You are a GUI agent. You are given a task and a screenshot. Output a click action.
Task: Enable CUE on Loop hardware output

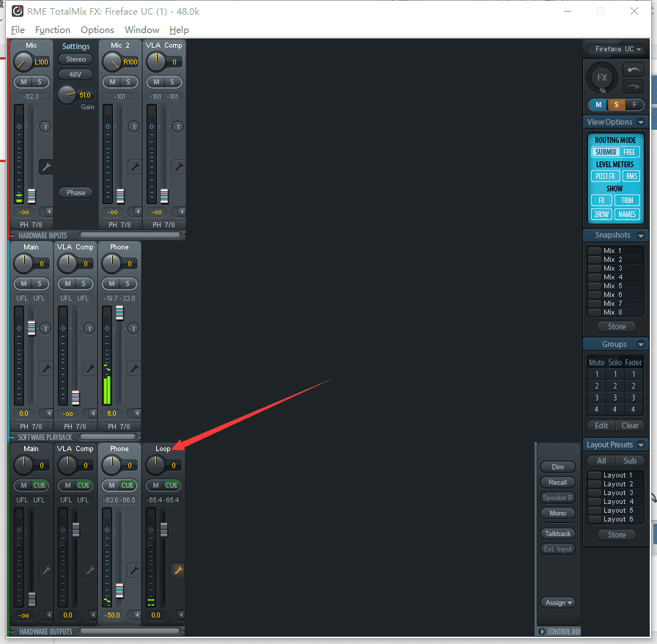(172, 486)
